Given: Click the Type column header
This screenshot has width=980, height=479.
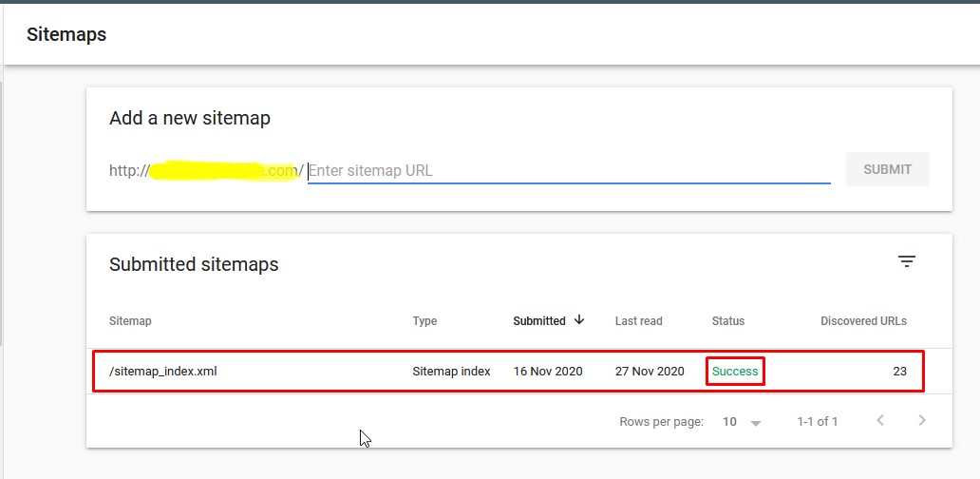Looking at the screenshot, I should 424,321.
